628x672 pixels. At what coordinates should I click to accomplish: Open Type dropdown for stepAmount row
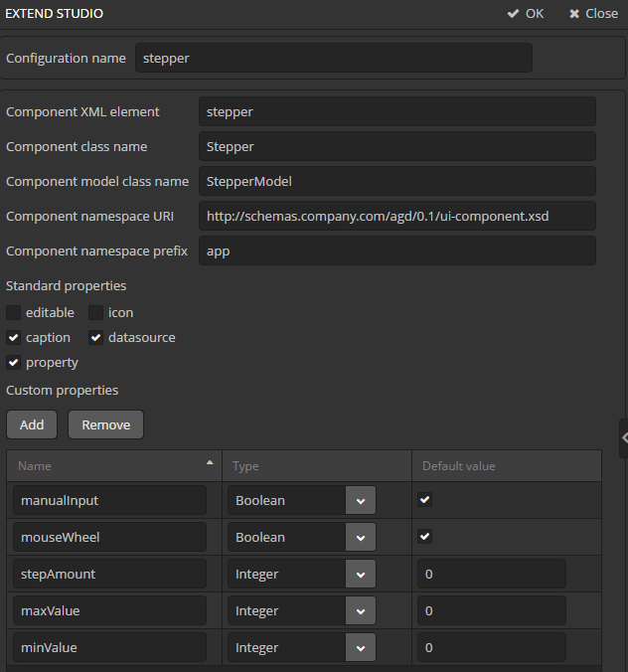361,575
